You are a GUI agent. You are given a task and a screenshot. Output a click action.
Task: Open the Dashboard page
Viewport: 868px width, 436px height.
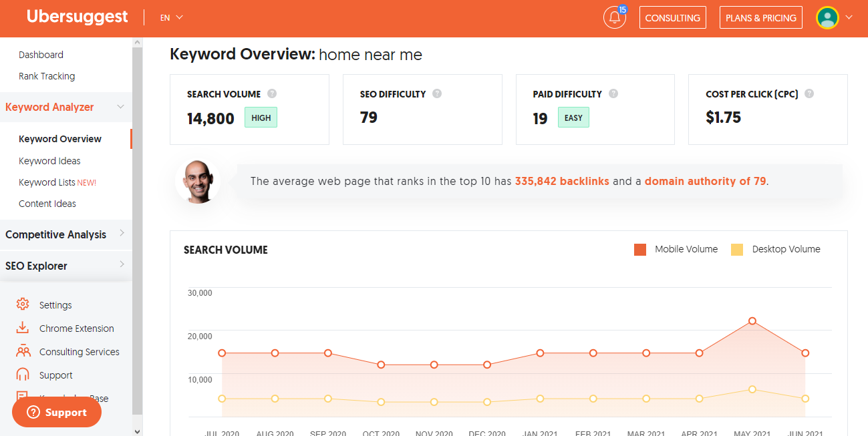point(41,55)
